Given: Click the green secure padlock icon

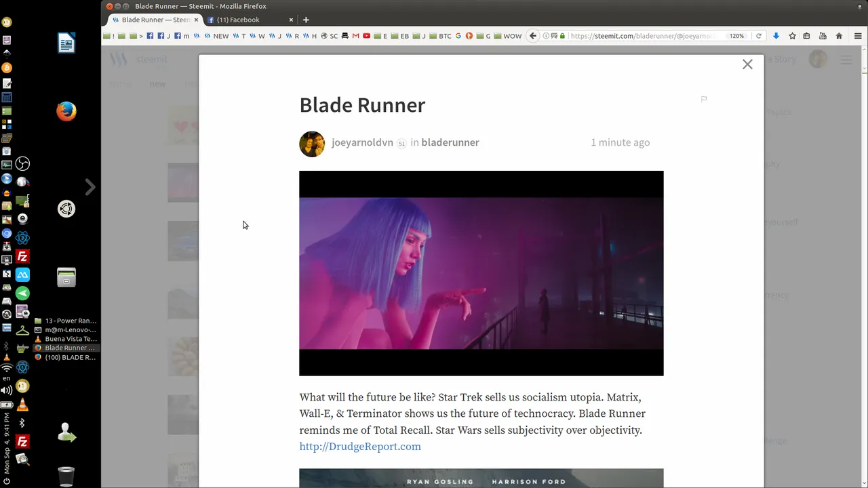Looking at the screenshot, I should [x=562, y=36].
